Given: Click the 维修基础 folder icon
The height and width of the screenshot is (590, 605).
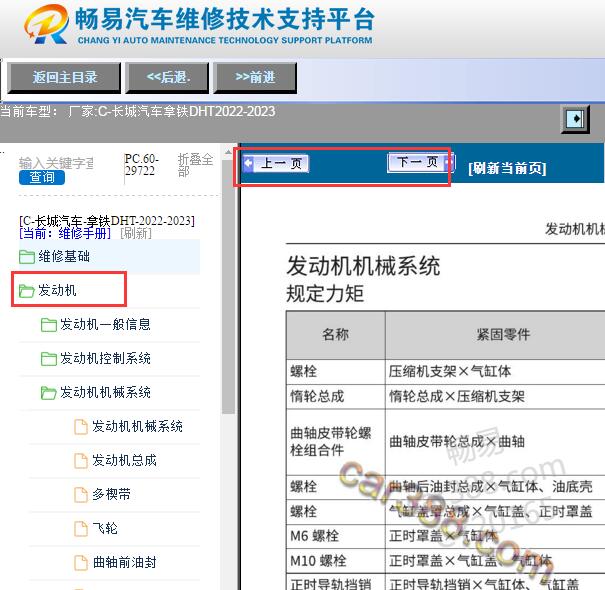Looking at the screenshot, I should (27, 257).
